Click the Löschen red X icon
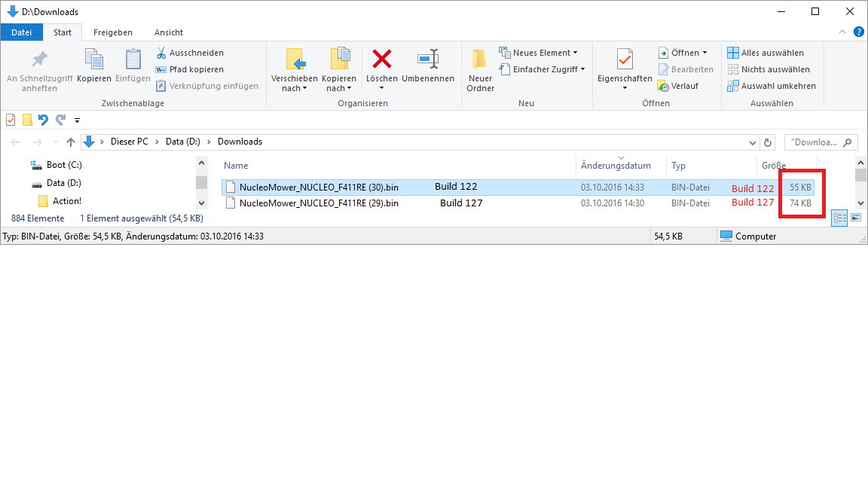 click(x=382, y=59)
